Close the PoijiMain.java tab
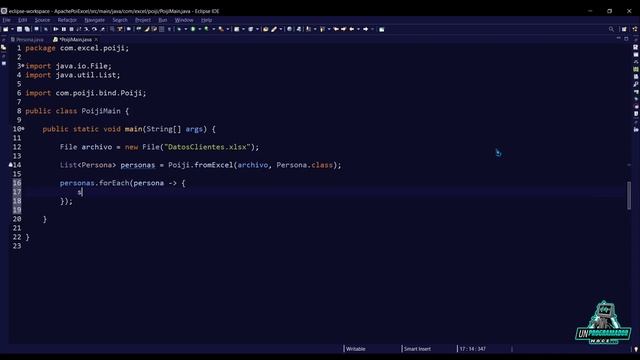The image size is (640, 360). point(96,40)
